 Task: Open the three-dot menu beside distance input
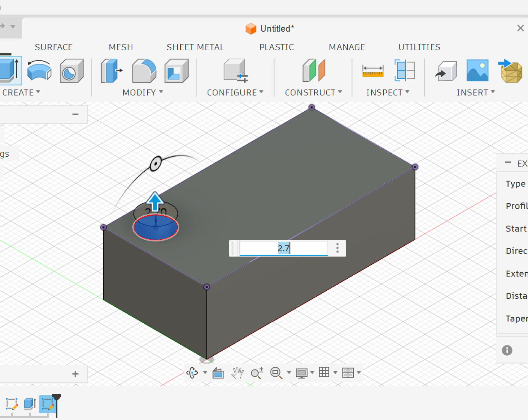coord(337,248)
